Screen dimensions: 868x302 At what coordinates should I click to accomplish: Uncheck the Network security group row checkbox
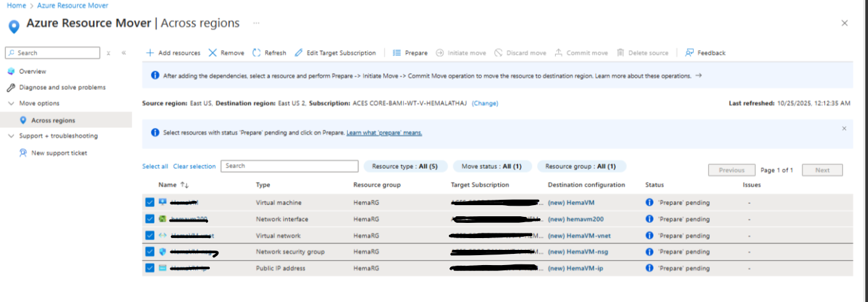coord(150,252)
